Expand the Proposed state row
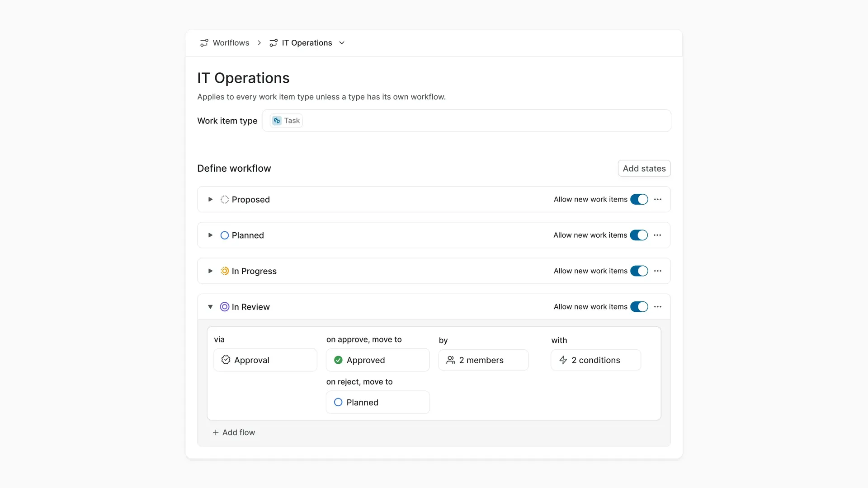The height and width of the screenshot is (488, 868). [210, 199]
